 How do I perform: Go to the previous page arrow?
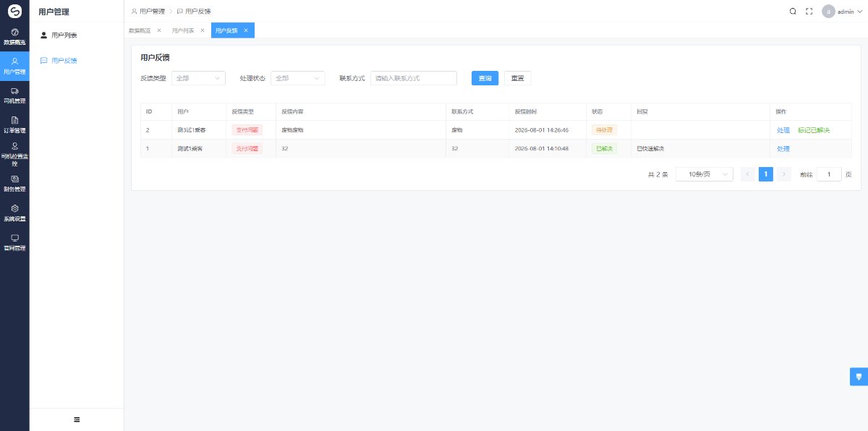748,174
